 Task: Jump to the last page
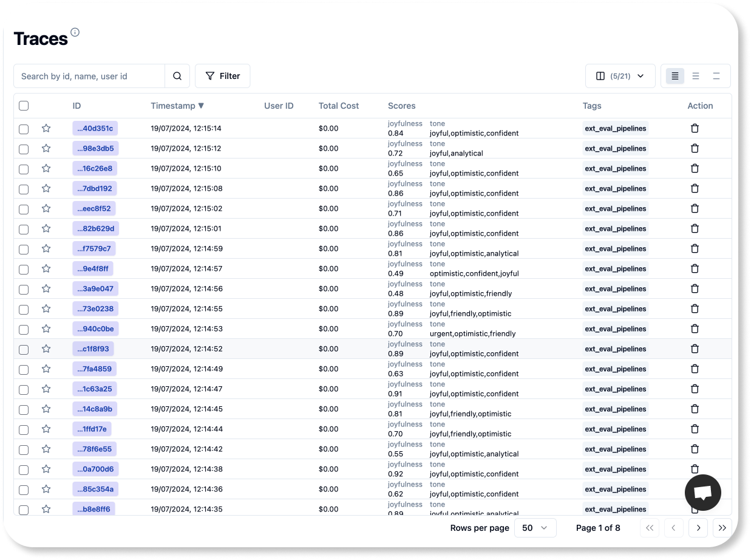pos(722,528)
